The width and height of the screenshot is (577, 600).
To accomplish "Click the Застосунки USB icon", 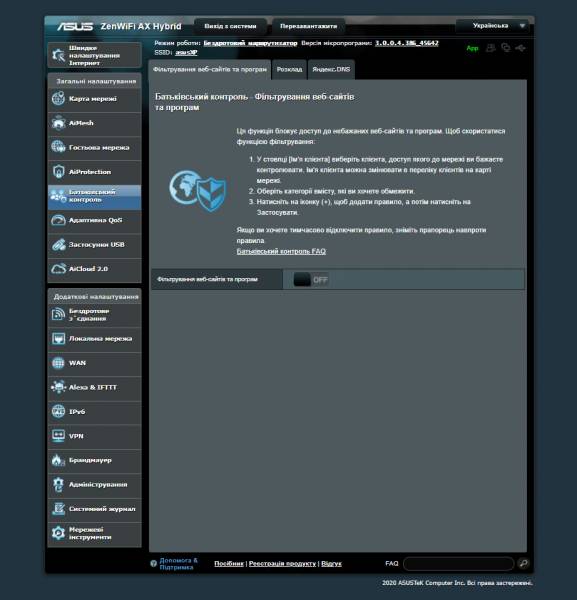I will 59,245.
